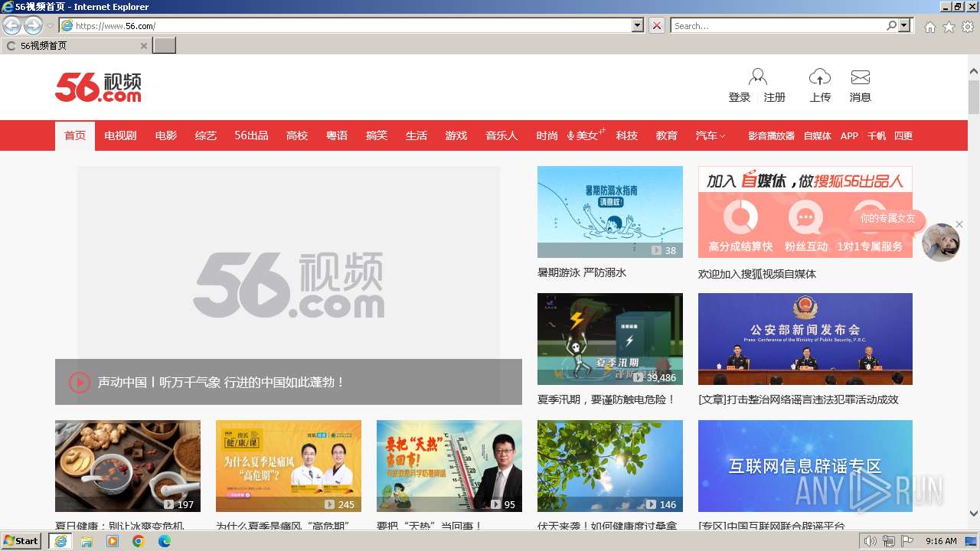Open the Windows Start button
The image size is (980, 551).
click(21, 540)
